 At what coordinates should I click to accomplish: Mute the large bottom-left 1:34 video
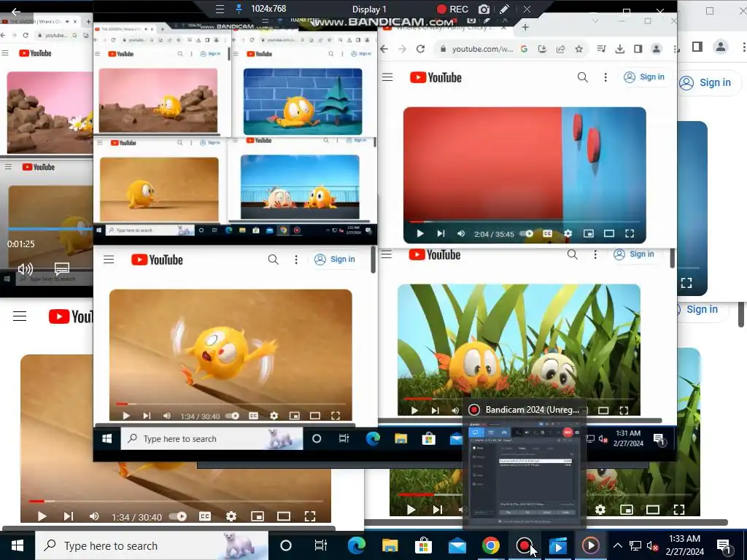(94, 517)
